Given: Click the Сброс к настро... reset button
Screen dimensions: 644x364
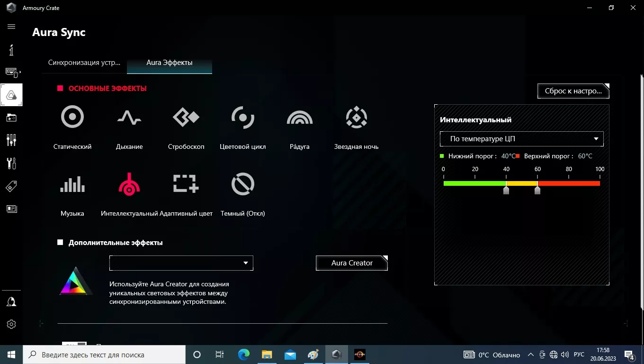Looking at the screenshot, I should coord(573,91).
